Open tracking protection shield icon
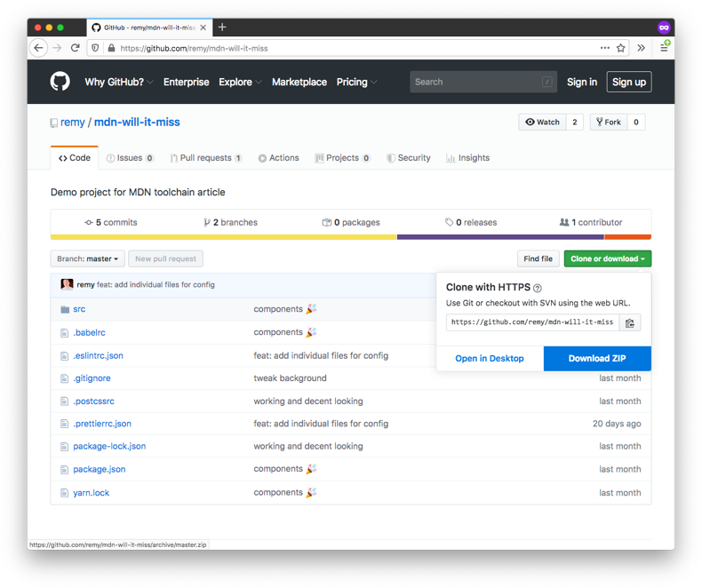This screenshot has height=588, width=702. pyautogui.click(x=95, y=48)
